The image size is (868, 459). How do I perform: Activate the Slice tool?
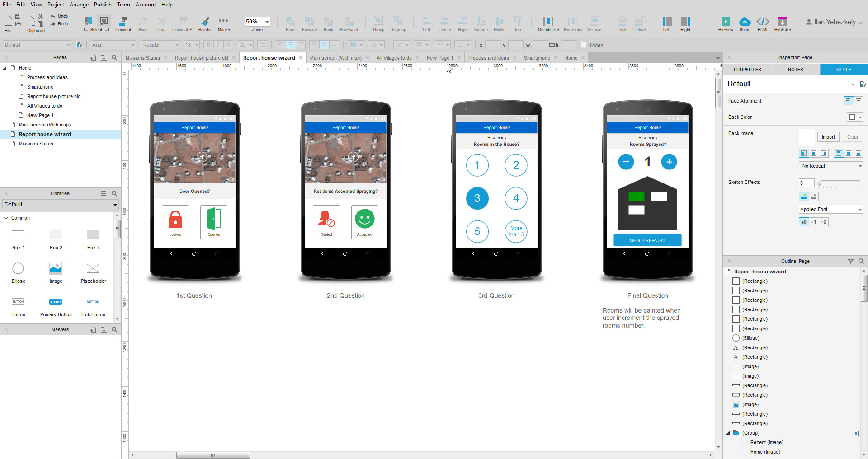click(143, 24)
